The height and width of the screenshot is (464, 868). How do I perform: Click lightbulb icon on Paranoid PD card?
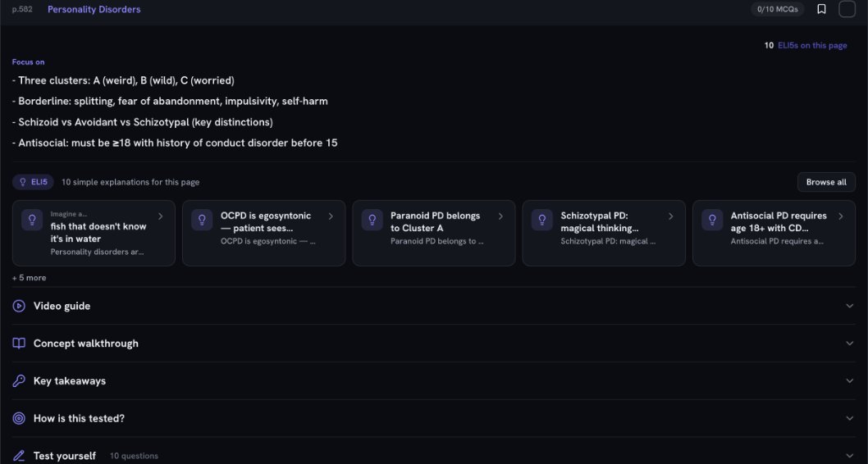(x=372, y=220)
